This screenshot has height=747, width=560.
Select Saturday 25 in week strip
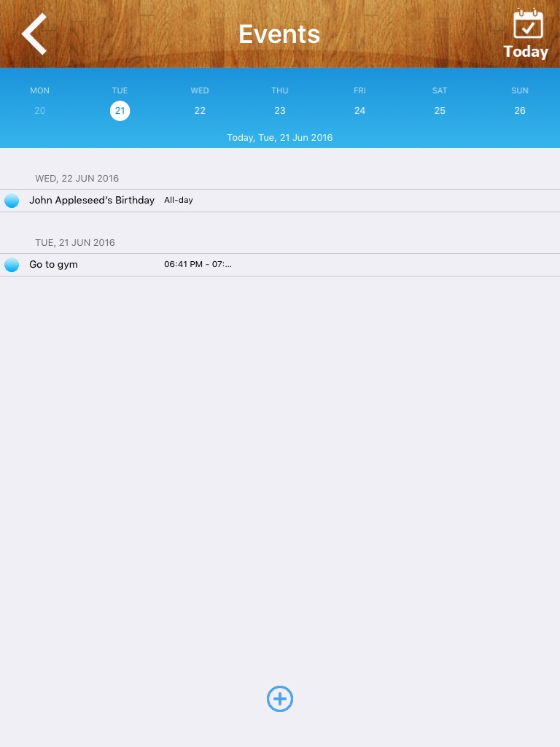[x=440, y=111]
